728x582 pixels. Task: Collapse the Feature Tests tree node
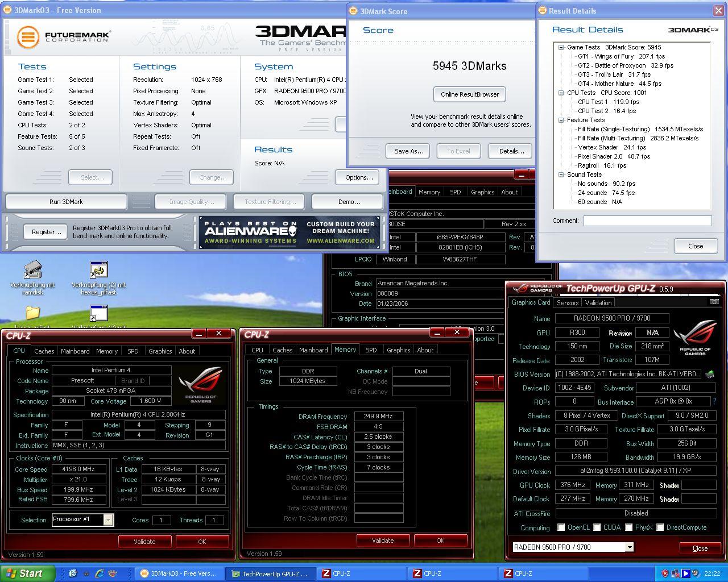click(561, 120)
